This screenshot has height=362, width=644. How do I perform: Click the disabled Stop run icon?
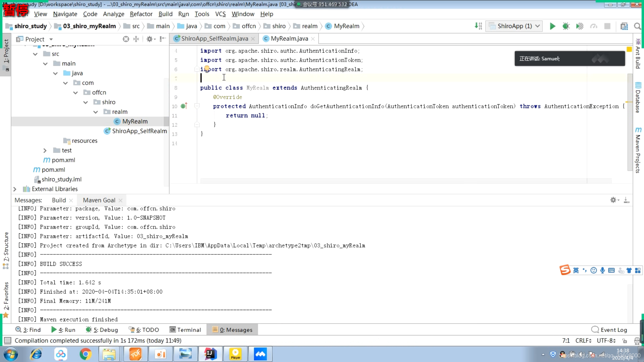tap(607, 26)
